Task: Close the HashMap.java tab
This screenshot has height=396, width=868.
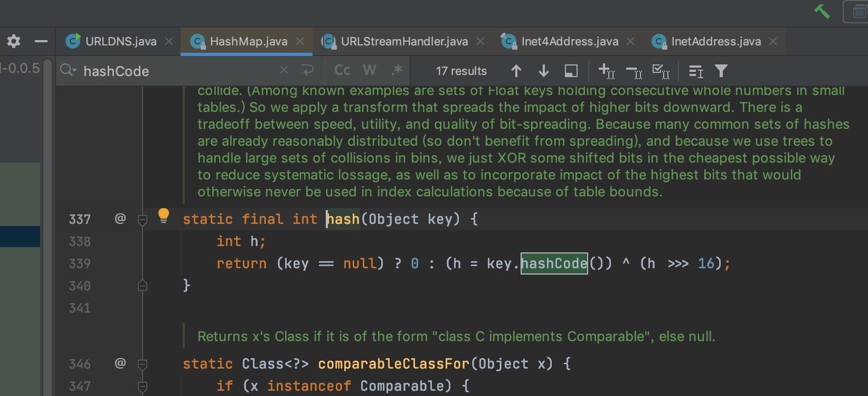Action: (x=300, y=41)
